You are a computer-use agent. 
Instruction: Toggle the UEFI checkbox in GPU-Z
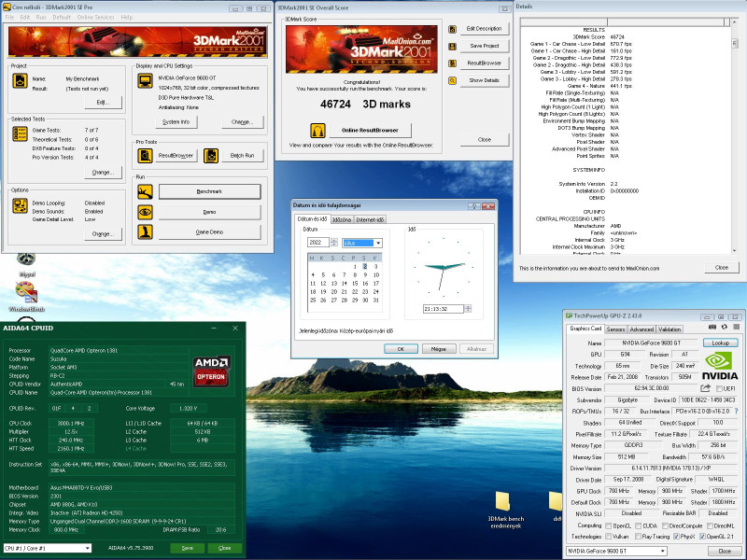pyautogui.click(x=719, y=388)
